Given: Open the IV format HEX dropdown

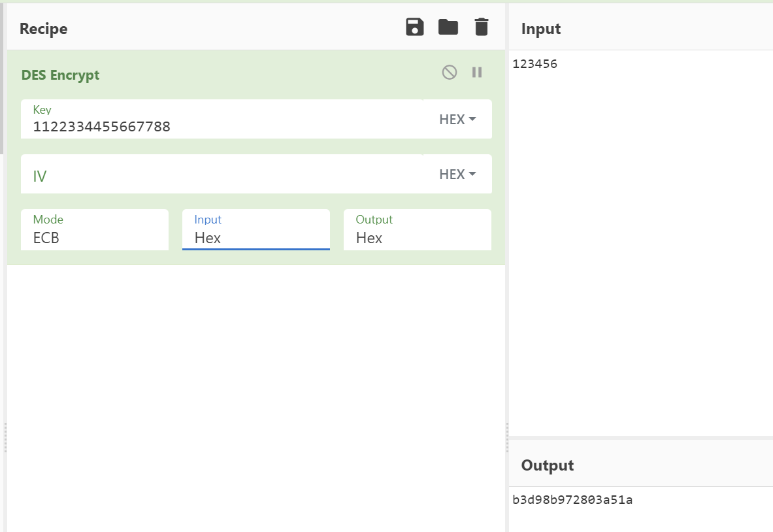Looking at the screenshot, I should 457,175.
